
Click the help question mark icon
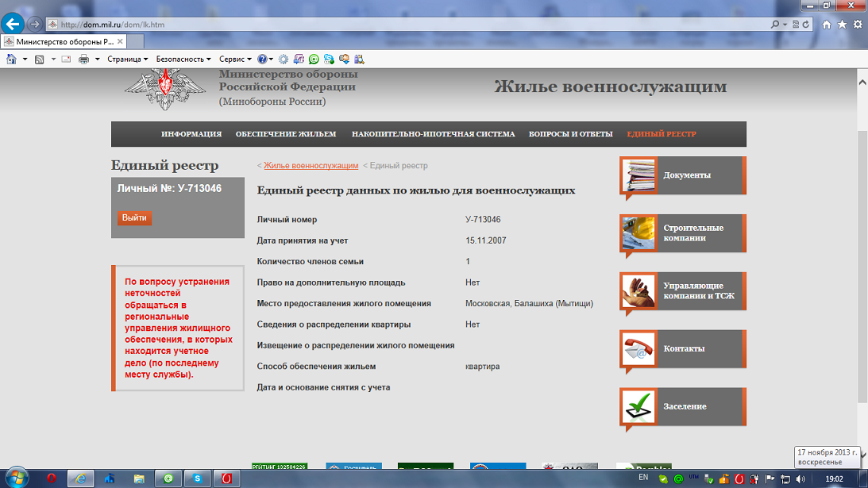[x=262, y=59]
